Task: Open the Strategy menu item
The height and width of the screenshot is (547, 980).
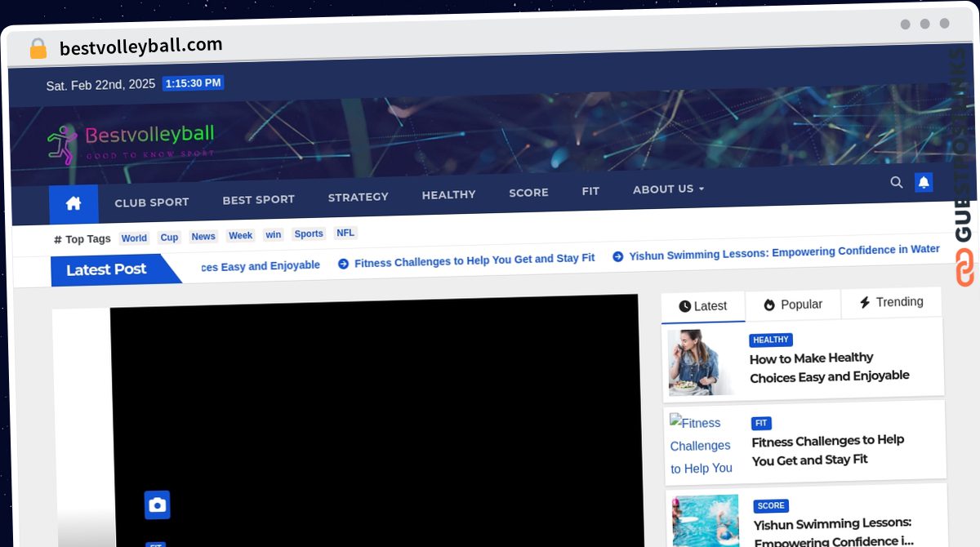Action: click(x=358, y=197)
